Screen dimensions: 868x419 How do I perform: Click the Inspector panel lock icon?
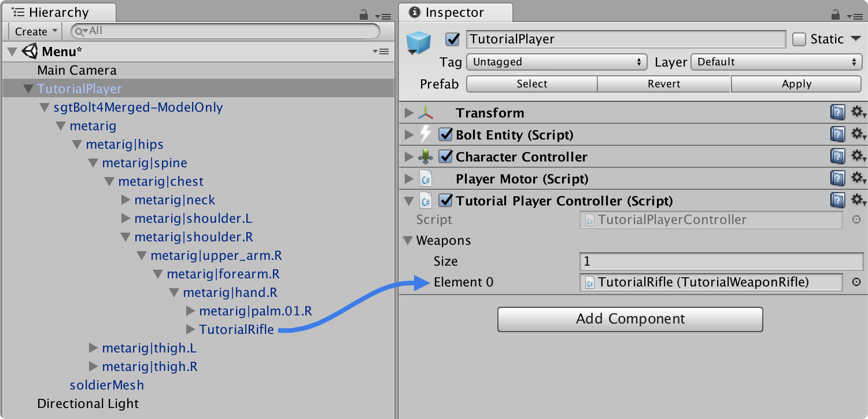coord(836,14)
